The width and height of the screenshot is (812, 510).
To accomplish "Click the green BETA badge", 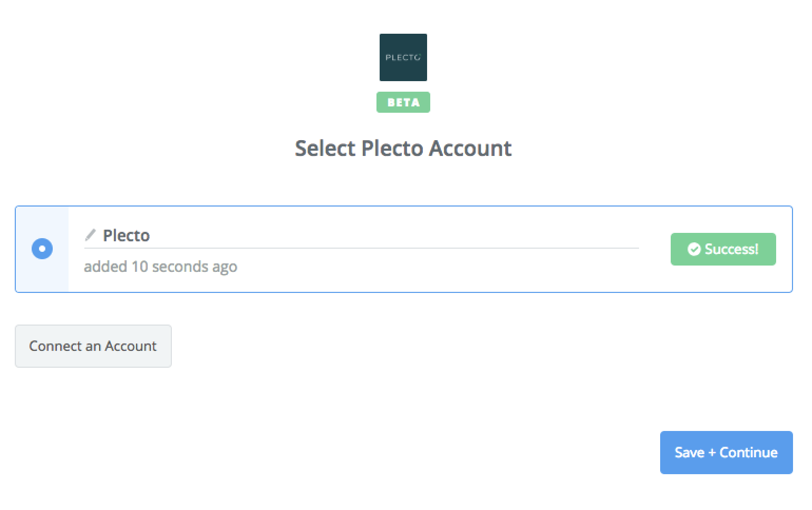I will pos(403,102).
